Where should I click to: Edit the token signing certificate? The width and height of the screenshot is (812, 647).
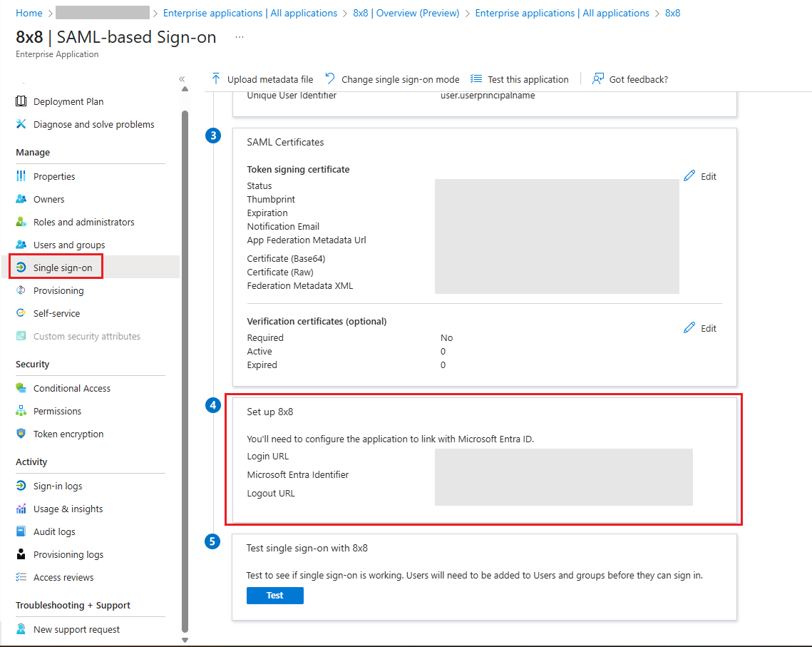(699, 175)
